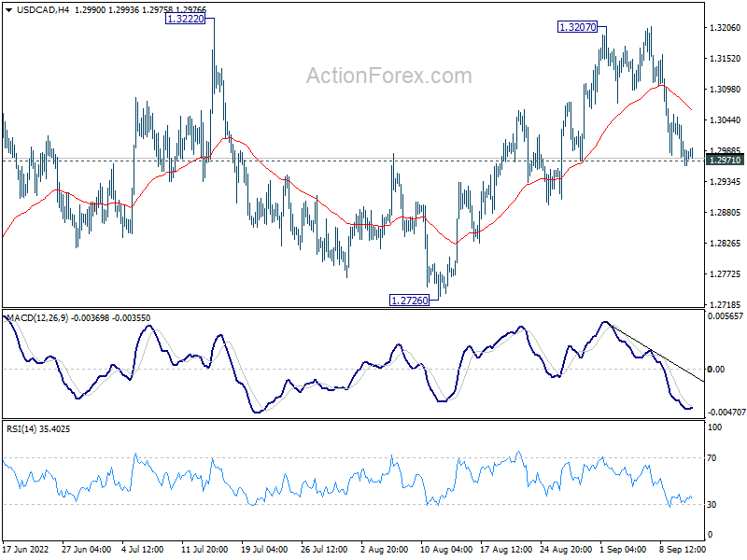
Task: Click the 1.29345 price axis value
Action: [x=726, y=181]
